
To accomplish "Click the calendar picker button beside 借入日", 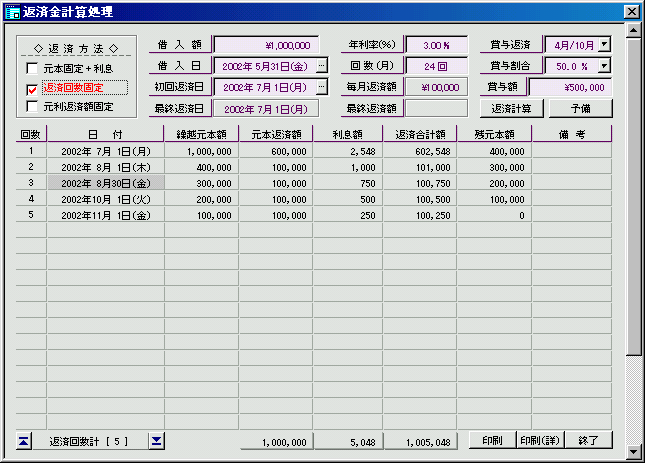I will 321,66.
